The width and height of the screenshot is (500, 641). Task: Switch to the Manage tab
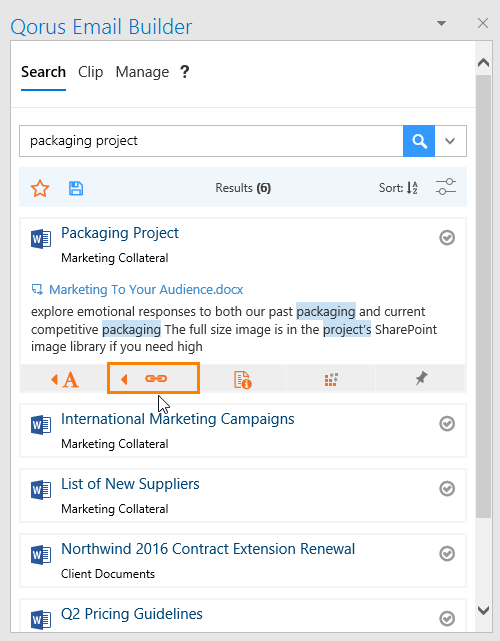pos(142,72)
